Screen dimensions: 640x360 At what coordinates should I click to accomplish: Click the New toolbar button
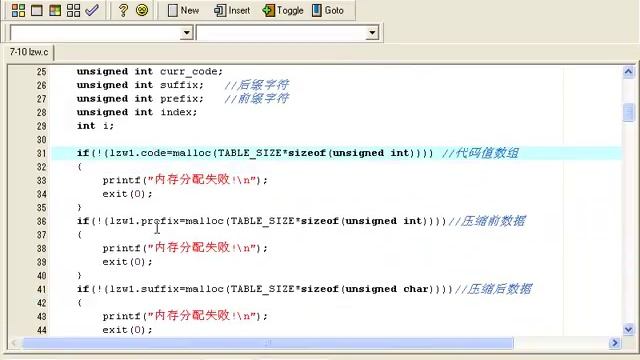(x=183, y=10)
